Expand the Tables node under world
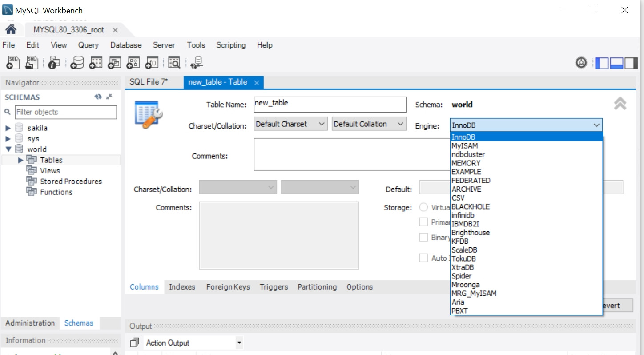This screenshot has width=644, height=355. click(x=20, y=160)
